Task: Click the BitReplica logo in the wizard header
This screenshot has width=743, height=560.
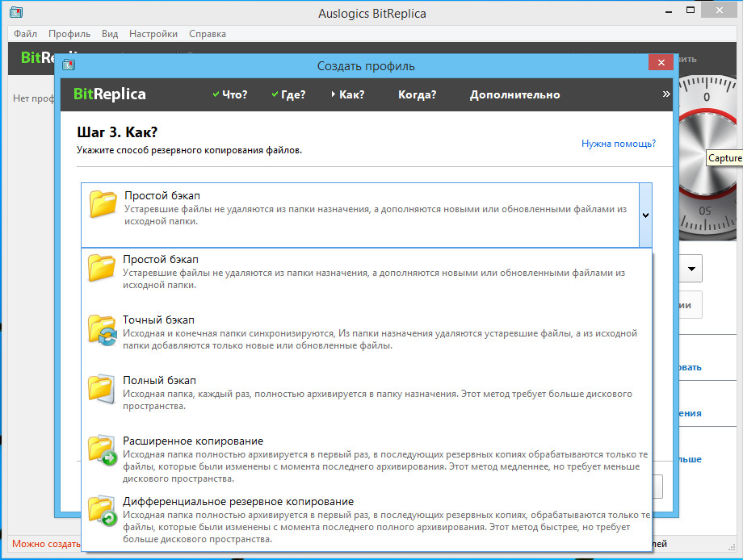Action: (x=110, y=94)
